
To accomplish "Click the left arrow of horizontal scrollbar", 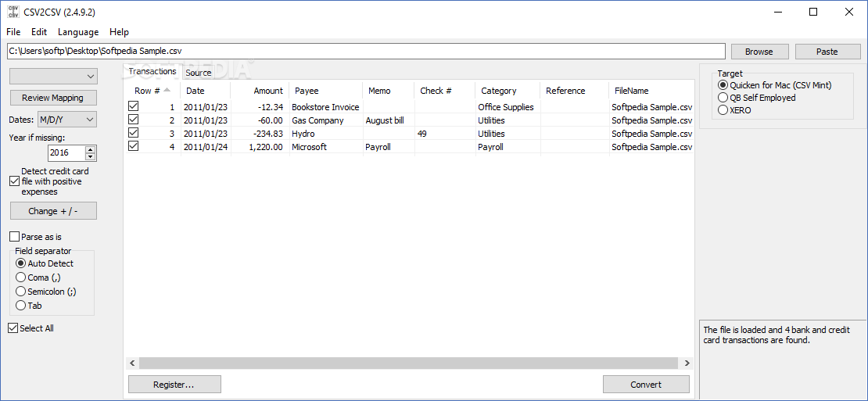I will [132, 363].
